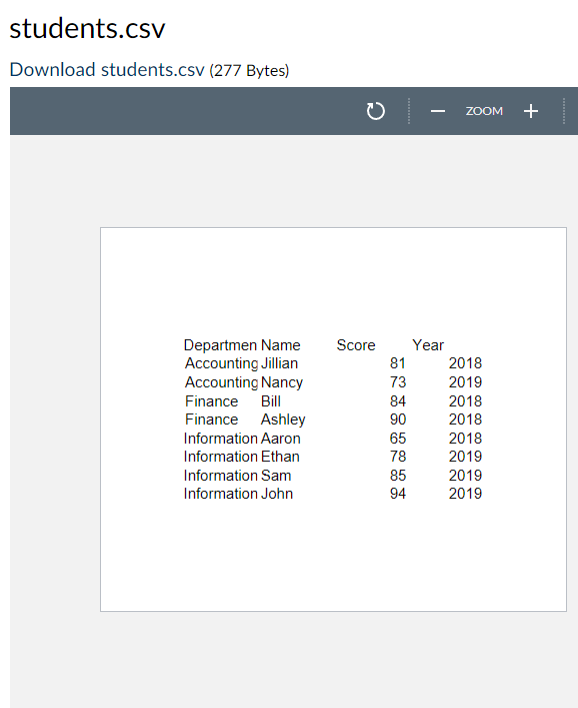
Task: Select the Score column header
Action: (x=356, y=345)
